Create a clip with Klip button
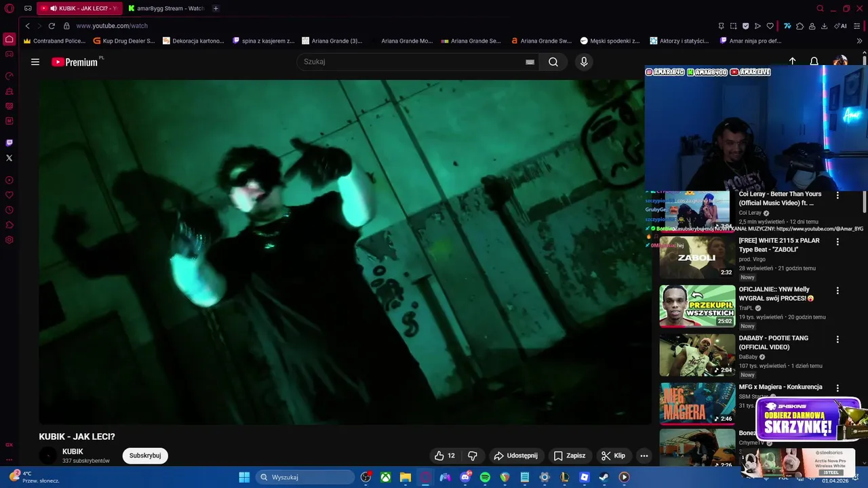The width and height of the screenshot is (868, 488). click(x=613, y=455)
